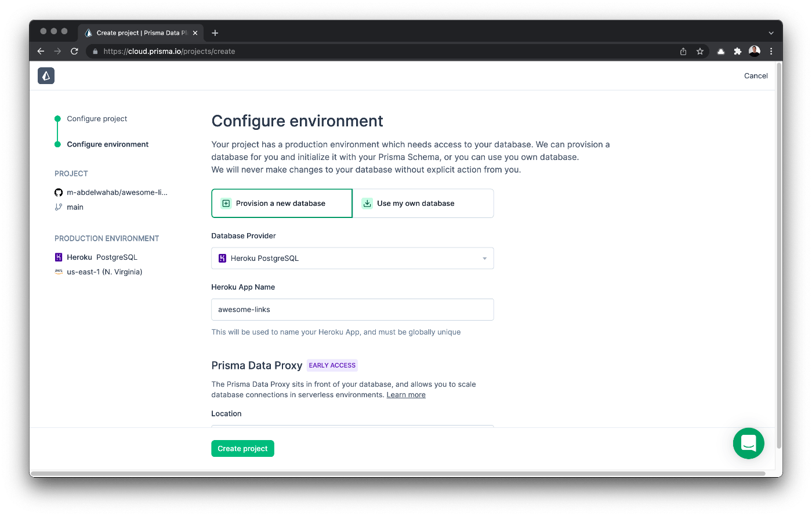
Task: Click the Configure environment heading
Action: [297, 121]
